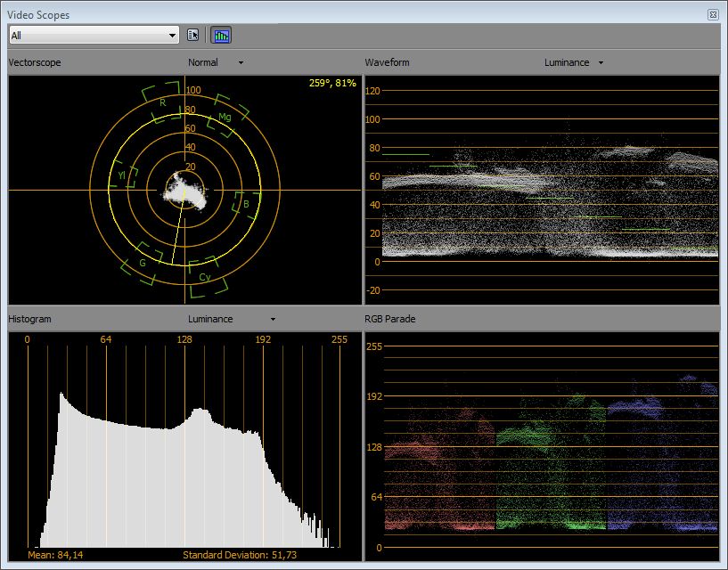Click the Vectorscope panel label
This screenshot has width=728, height=570.
click(x=35, y=62)
